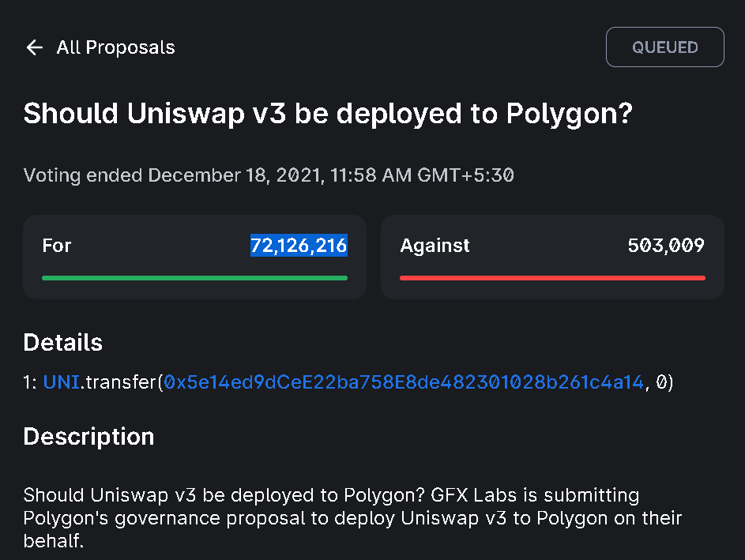Click the GFX Labs description paragraph
This screenshot has height=560, width=745.
point(352,519)
